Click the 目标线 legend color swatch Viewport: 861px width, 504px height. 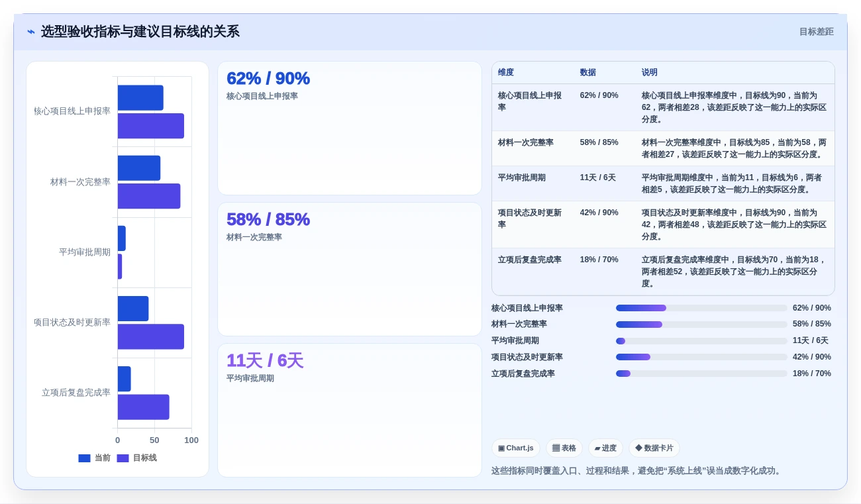tap(123, 458)
